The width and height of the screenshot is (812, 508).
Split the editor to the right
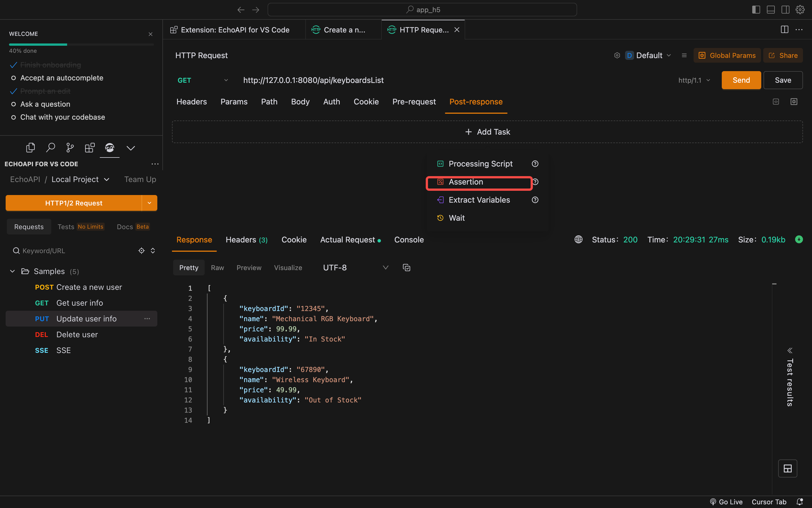click(784, 30)
